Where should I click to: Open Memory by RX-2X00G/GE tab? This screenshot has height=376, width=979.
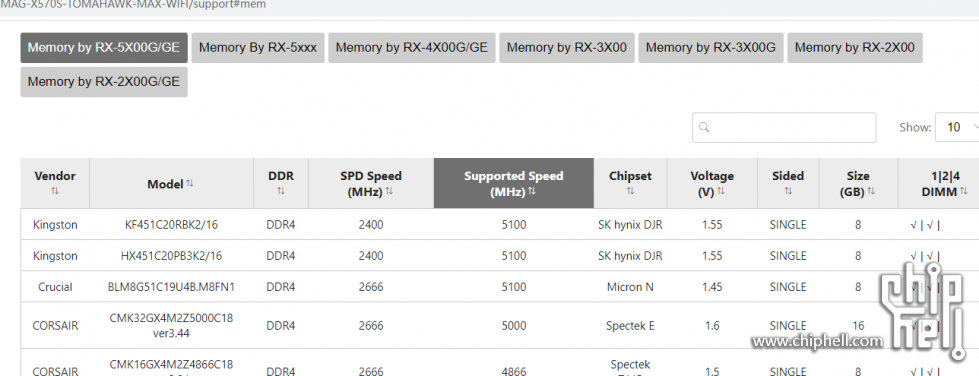click(104, 82)
